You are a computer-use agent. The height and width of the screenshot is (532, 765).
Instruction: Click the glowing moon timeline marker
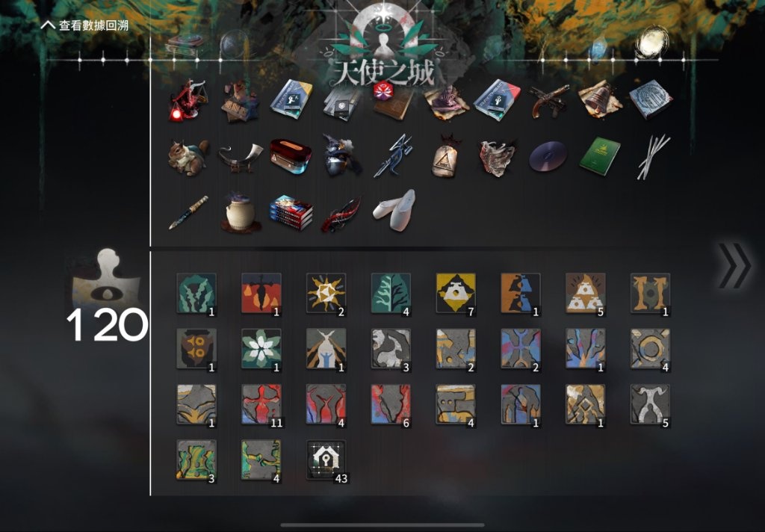[x=652, y=42]
